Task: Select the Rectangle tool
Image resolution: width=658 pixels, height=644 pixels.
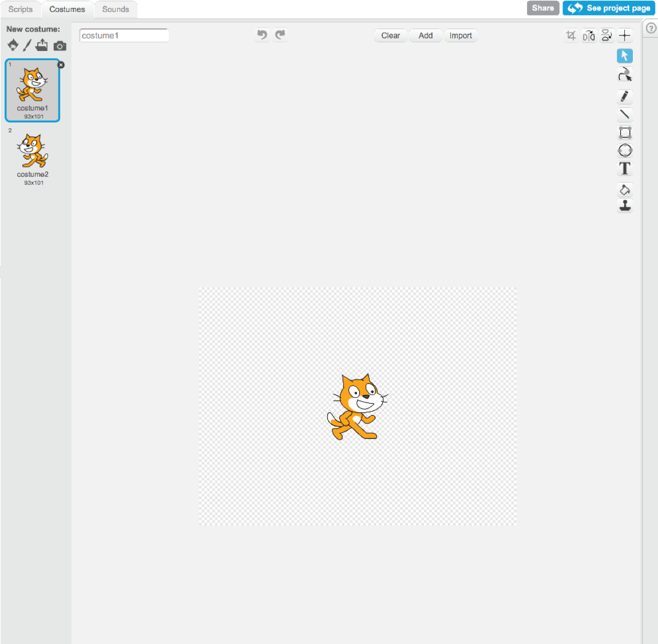Action: tap(625, 133)
